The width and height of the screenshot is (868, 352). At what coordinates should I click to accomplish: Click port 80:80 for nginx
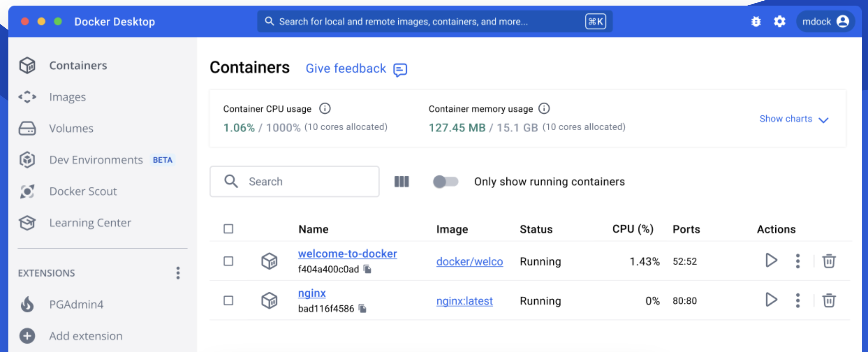click(685, 301)
